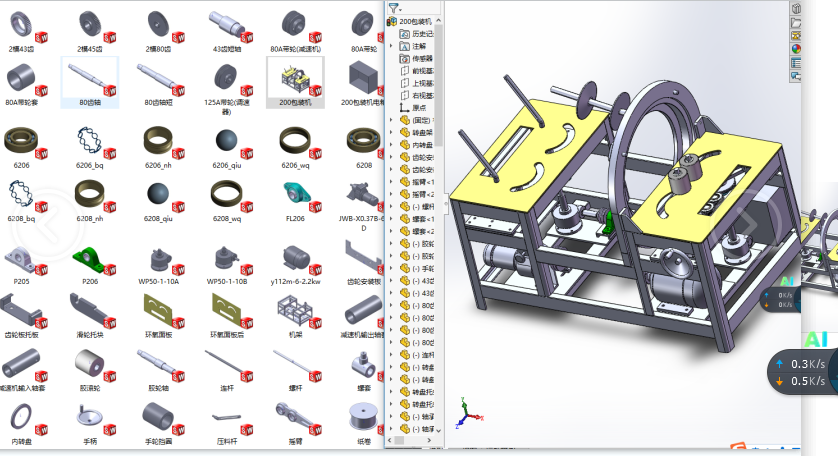Open the Appearances color ball icon
838x456 pixels.
tap(796, 49)
